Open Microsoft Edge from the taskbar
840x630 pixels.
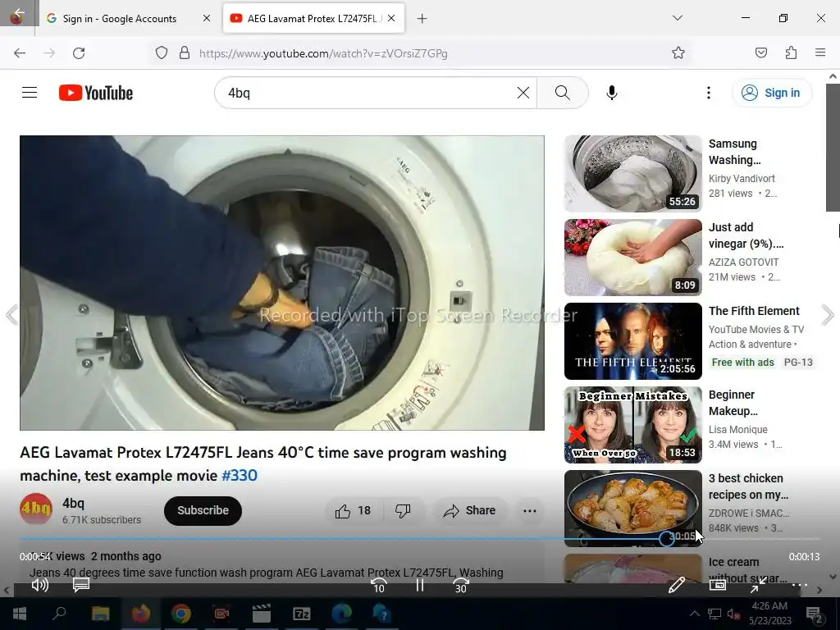(341, 614)
